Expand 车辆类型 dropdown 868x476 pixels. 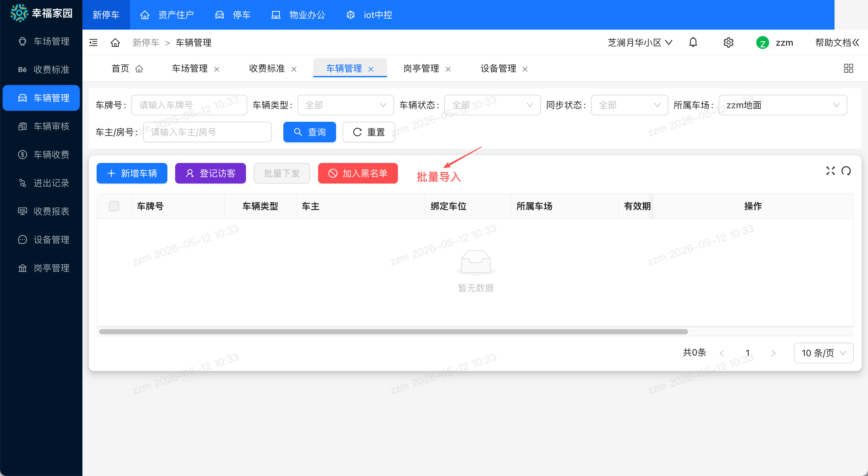click(345, 105)
